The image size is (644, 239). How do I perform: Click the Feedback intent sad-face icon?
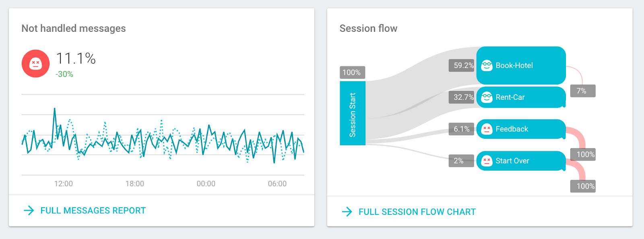coord(487,129)
